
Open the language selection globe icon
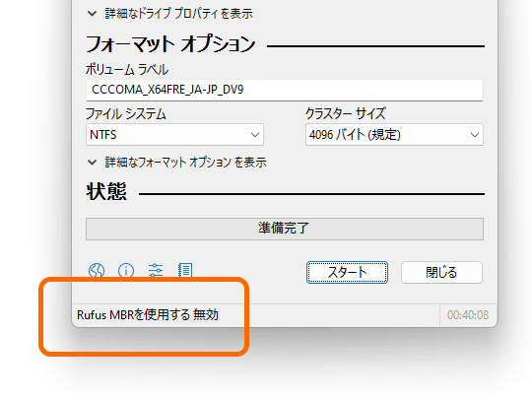(97, 271)
